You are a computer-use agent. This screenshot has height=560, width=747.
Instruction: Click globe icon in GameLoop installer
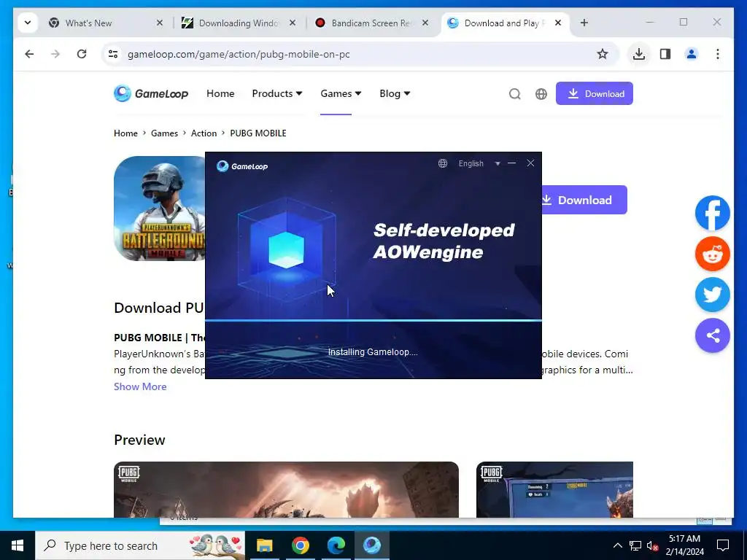(x=443, y=163)
